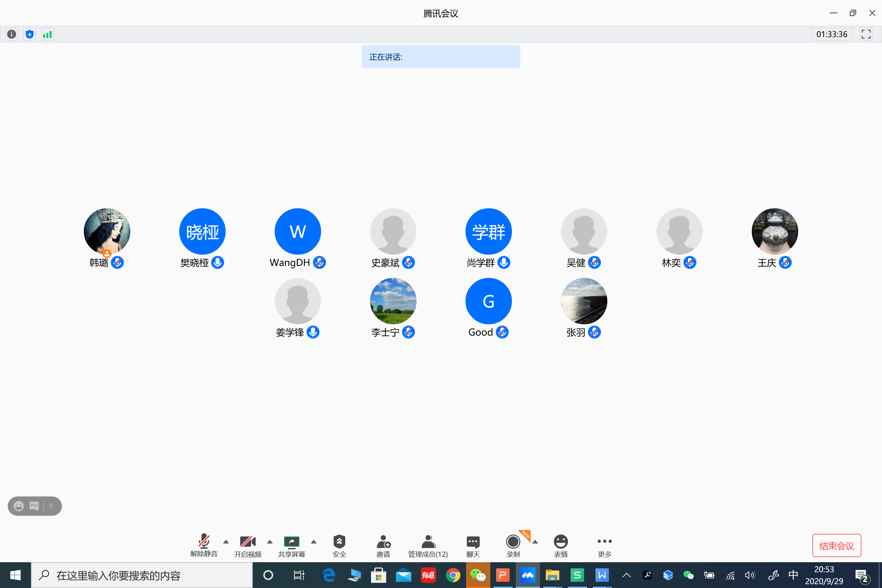The image size is (882, 588).
Task: Open the 聊天 chat panel
Action: click(473, 546)
